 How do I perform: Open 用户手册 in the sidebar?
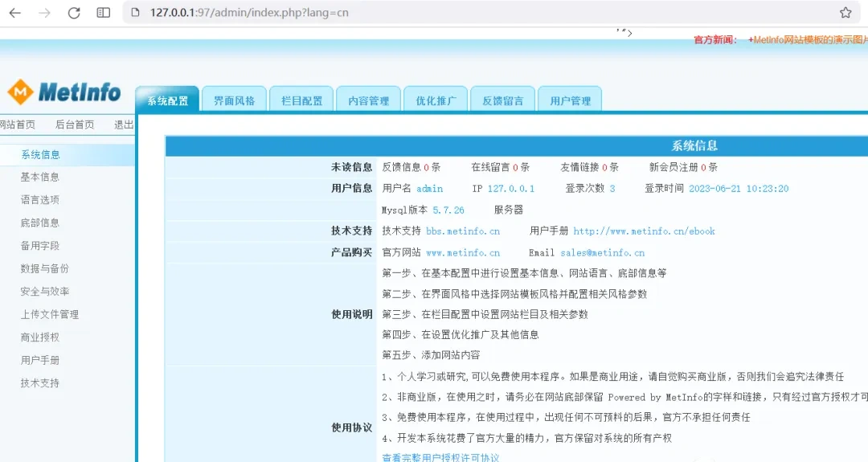pyautogui.click(x=40, y=360)
